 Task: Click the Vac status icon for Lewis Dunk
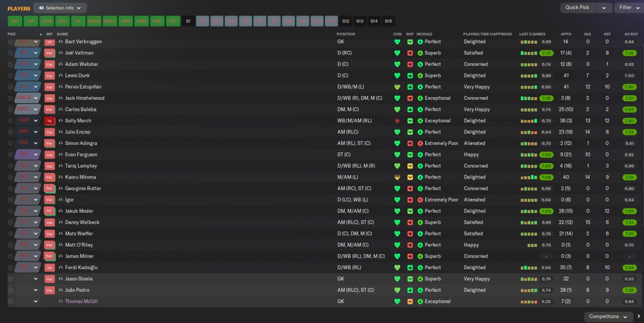[x=49, y=75]
